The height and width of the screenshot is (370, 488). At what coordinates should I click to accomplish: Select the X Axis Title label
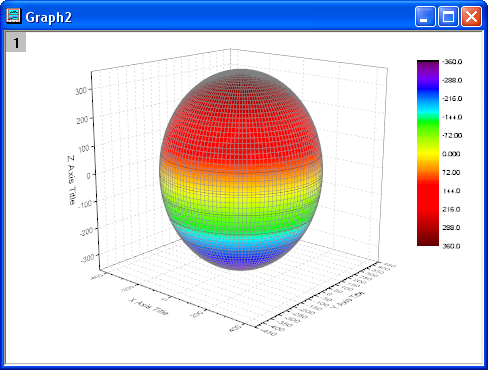coord(149,306)
